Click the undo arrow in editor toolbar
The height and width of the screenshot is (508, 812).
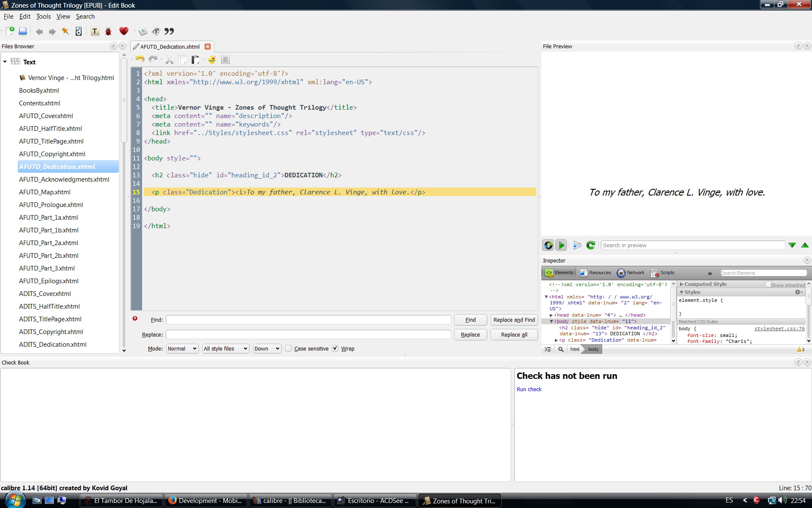pyautogui.click(x=140, y=60)
